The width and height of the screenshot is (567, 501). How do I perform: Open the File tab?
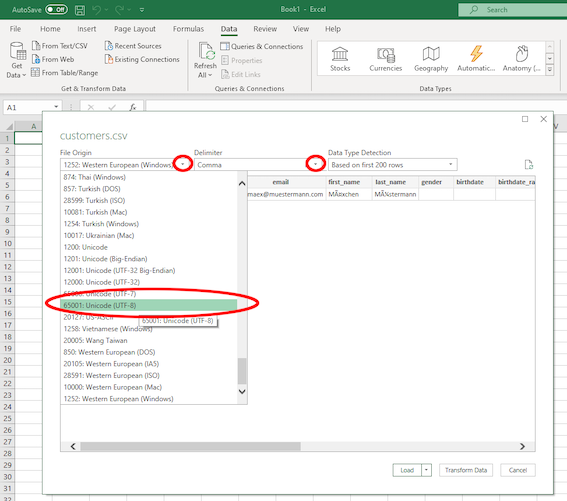[x=15, y=29]
